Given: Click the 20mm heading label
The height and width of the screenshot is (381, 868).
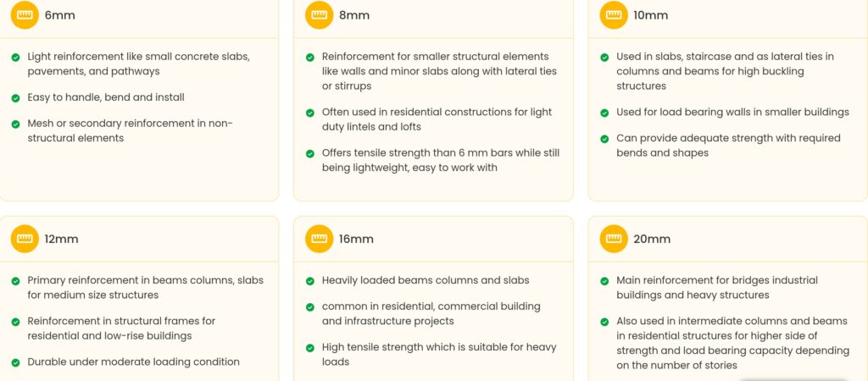Looking at the screenshot, I should tap(651, 239).
